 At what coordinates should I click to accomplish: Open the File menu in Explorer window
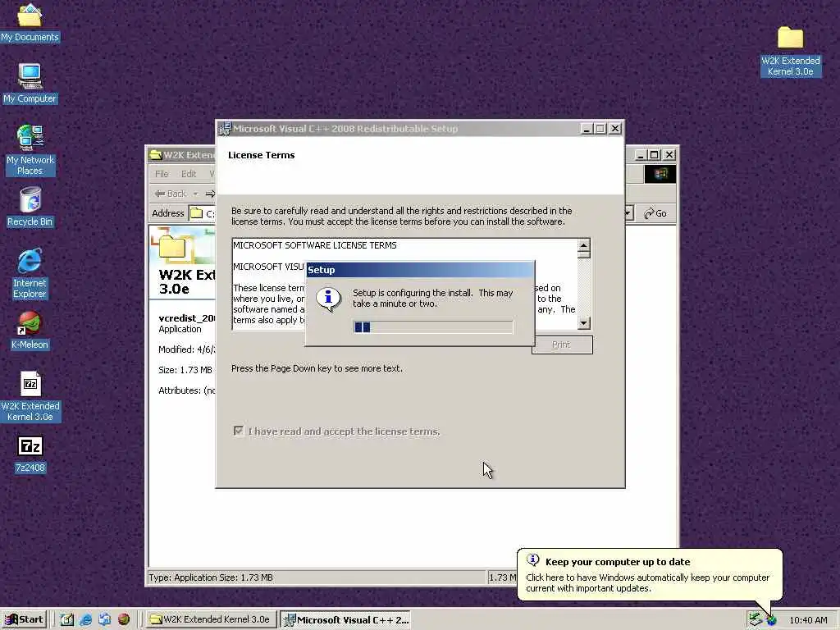pos(162,174)
